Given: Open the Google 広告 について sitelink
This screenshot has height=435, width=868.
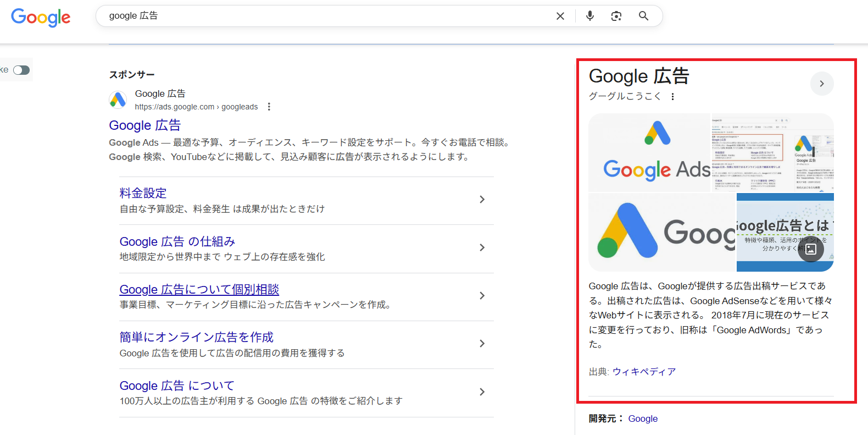Looking at the screenshot, I should (x=177, y=386).
